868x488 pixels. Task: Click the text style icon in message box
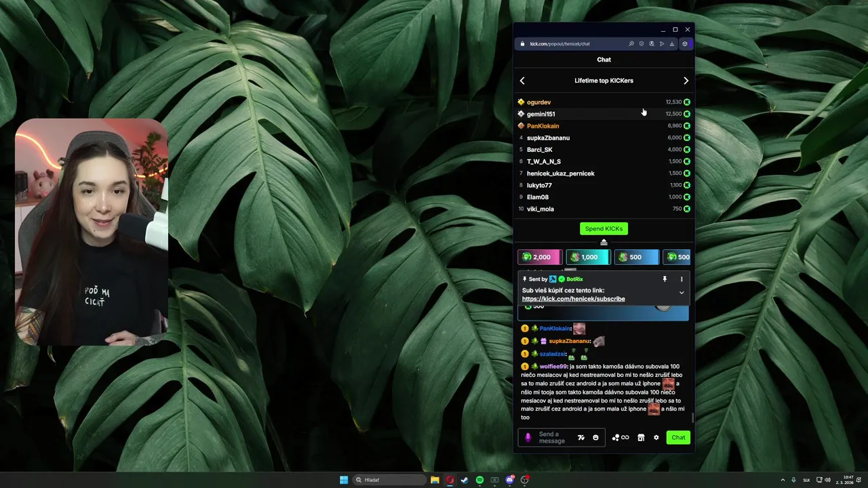pos(581,438)
